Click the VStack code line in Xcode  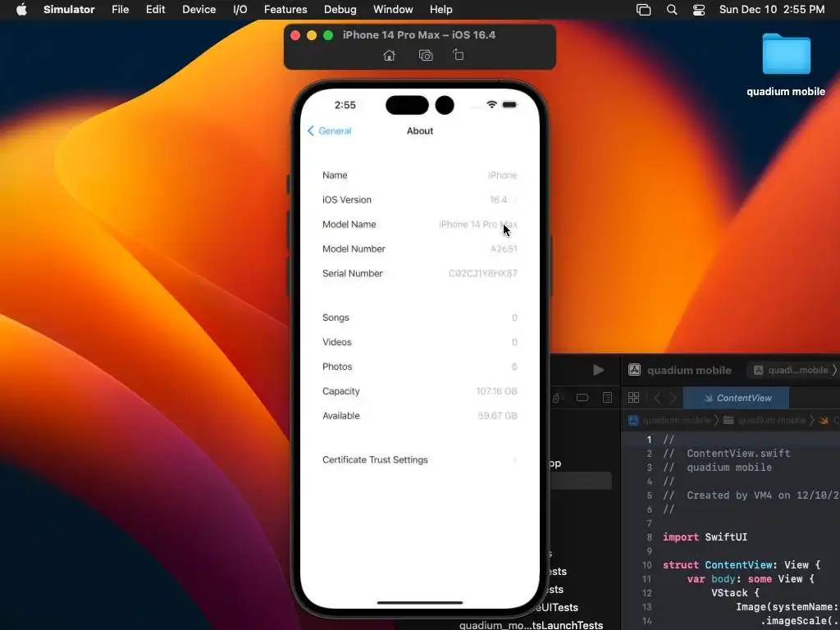(x=736, y=593)
